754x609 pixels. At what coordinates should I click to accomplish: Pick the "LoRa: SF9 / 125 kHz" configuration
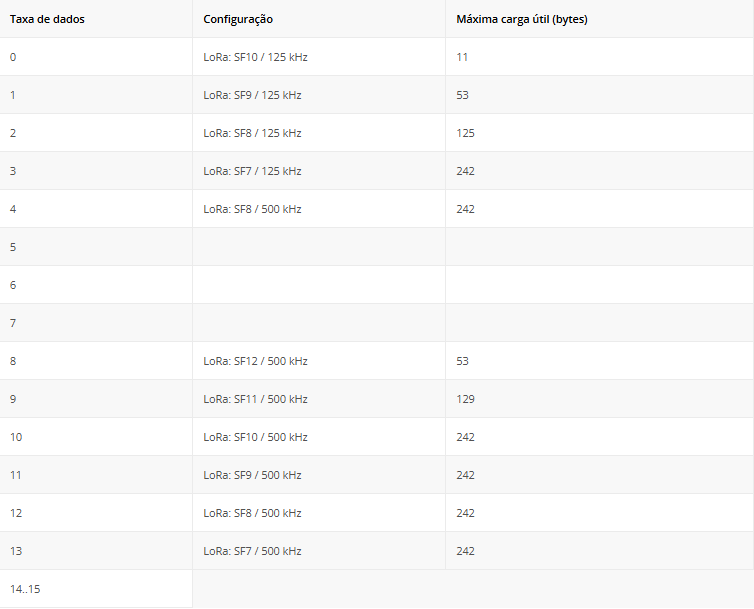click(x=252, y=95)
